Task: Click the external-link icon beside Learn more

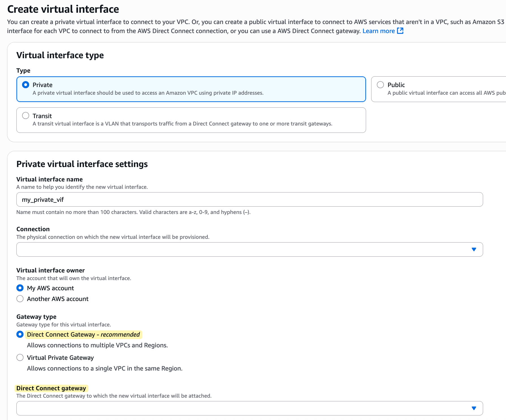Action: pos(400,31)
